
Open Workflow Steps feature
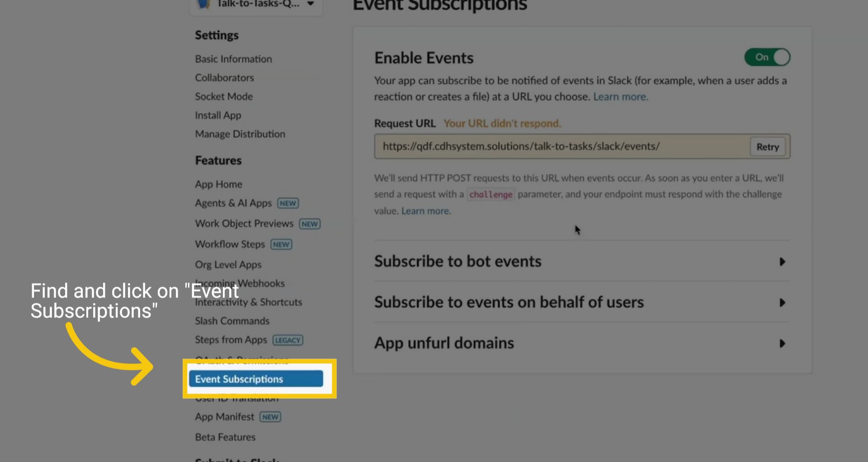point(230,244)
